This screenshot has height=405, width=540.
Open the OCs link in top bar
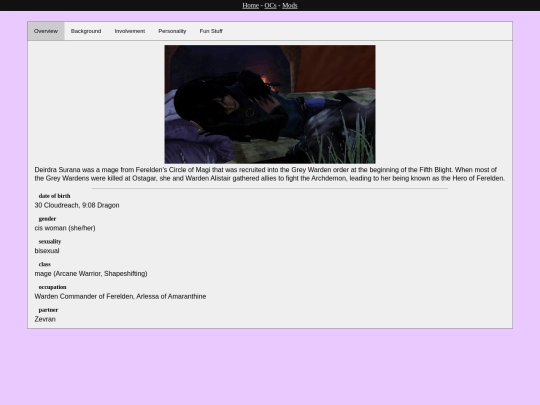pyautogui.click(x=270, y=5)
